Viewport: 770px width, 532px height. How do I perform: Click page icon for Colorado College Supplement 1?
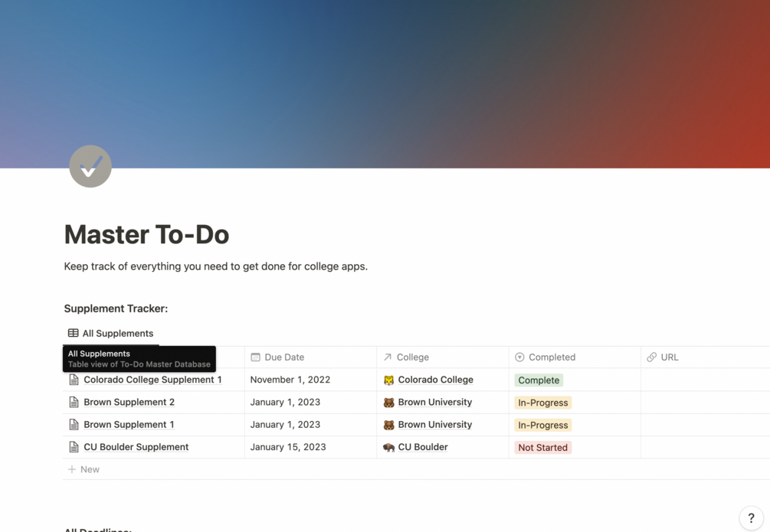tap(74, 380)
